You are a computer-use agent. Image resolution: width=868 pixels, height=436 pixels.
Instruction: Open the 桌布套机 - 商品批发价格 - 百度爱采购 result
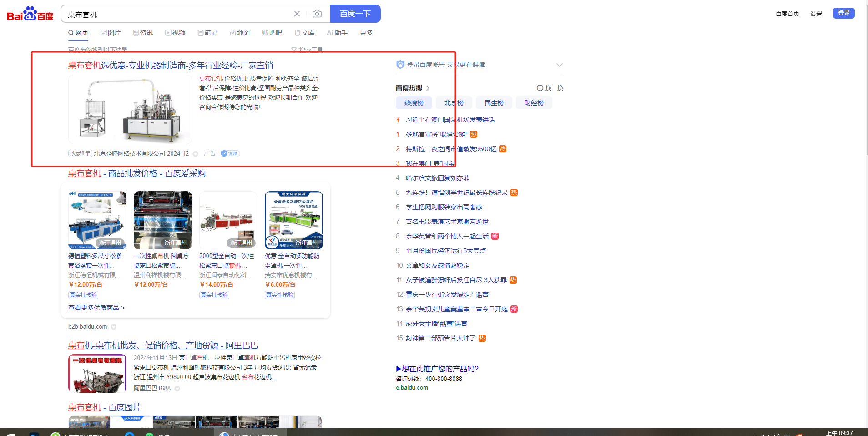[x=137, y=173]
